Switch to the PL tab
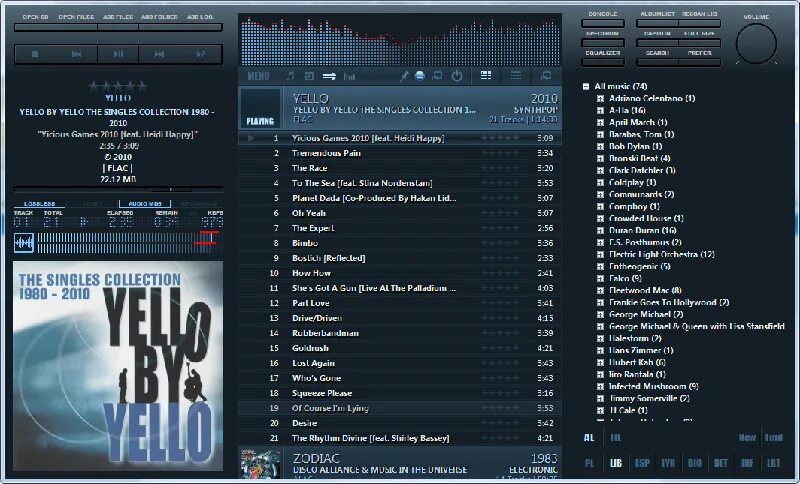Viewport: 800px width, 484px height. 589,463
